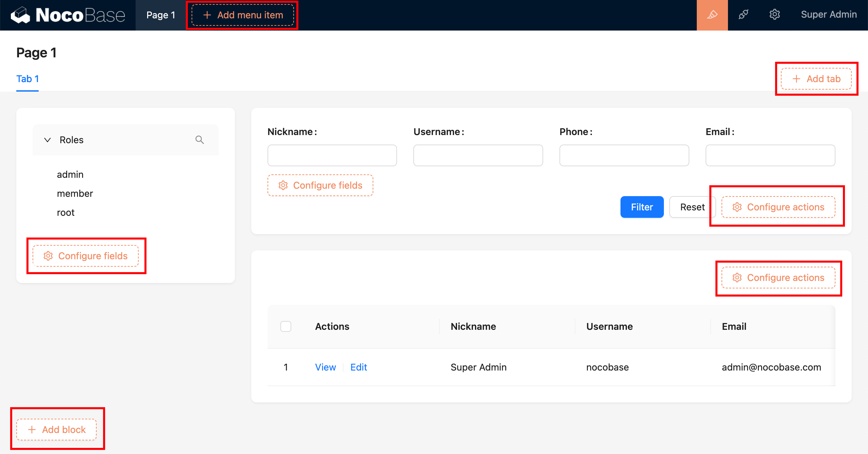Switch to Tab 1
Viewport: 868px width, 454px height.
pos(27,79)
